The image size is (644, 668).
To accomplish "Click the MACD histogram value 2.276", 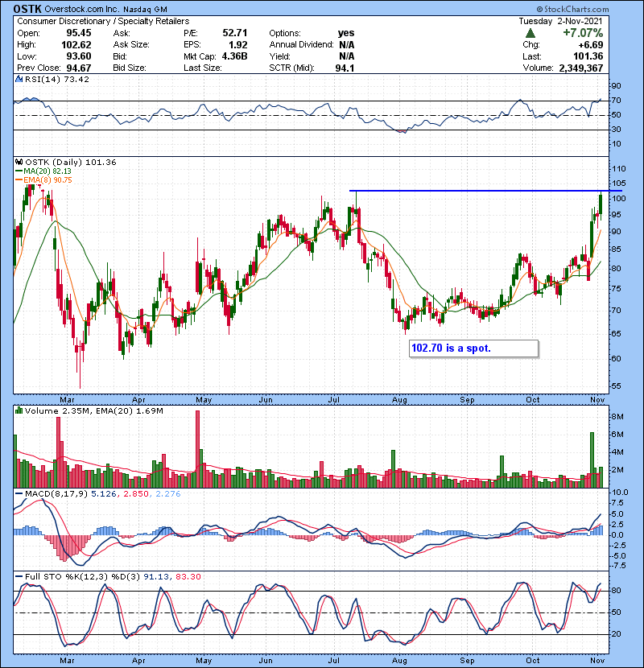I will click(x=168, y=494).
